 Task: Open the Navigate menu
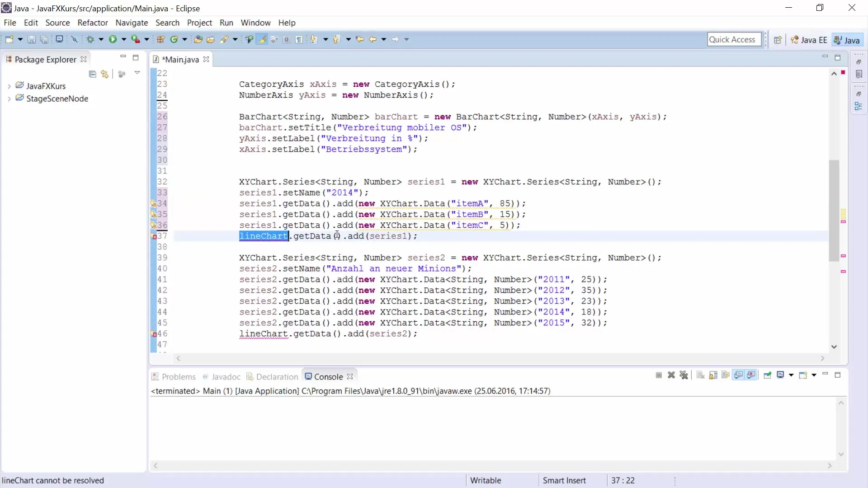click(x=132, y=23)
